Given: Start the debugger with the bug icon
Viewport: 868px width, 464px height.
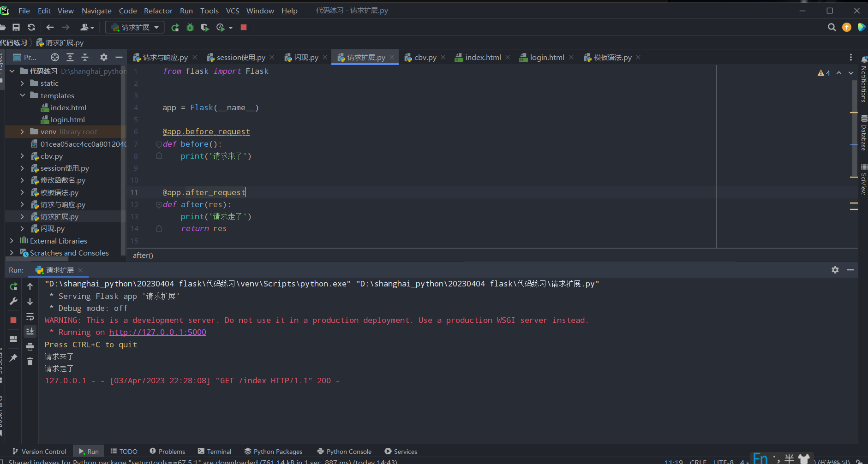Looking at the screenshot, I should [x=190, y=28].
